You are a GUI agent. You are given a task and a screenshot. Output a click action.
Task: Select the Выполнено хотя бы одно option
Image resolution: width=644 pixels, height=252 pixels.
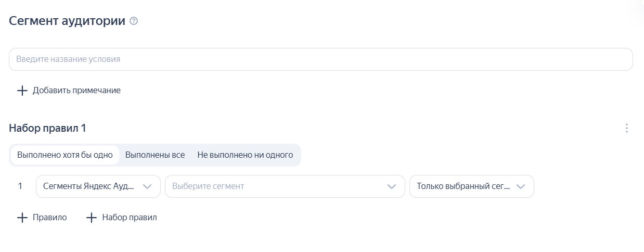coord(65,155)
